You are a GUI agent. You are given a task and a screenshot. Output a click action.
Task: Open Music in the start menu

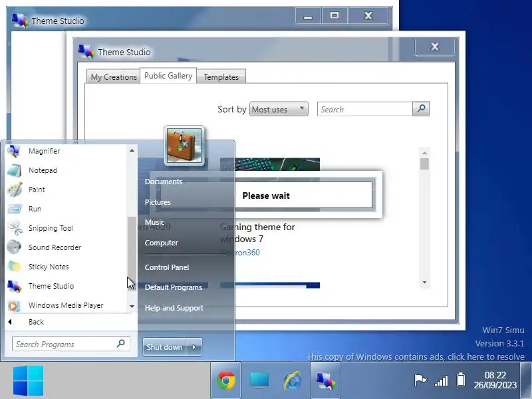tap(154, 222)
